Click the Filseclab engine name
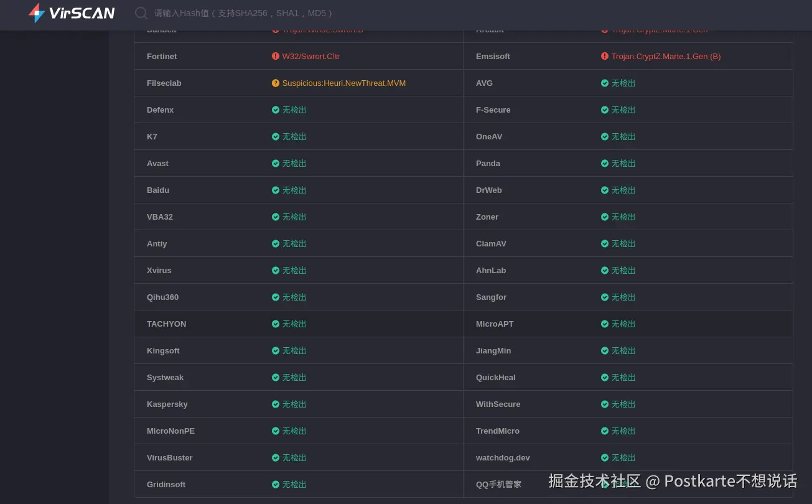 click(x=164, y=83)
